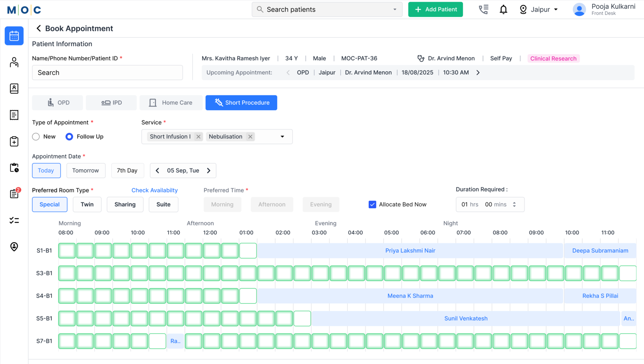The width and height of the screenshot is (644, 364).
Task: Open the Jaipur location dropdown
Action: pyautogui.click(x=556, y=9)
